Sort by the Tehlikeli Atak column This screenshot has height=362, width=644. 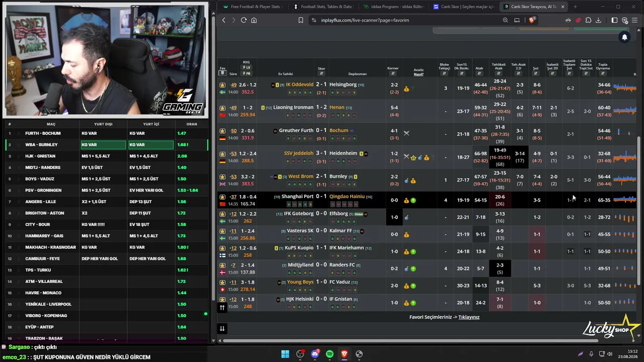pyautogui.click(x=499, y=73)
